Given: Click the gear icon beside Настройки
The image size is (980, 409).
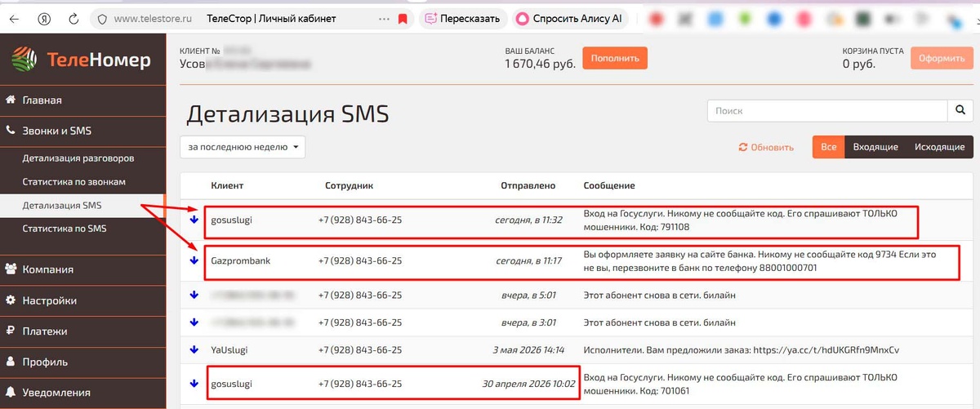Looking at the screenshot, I should click(11, 300).
